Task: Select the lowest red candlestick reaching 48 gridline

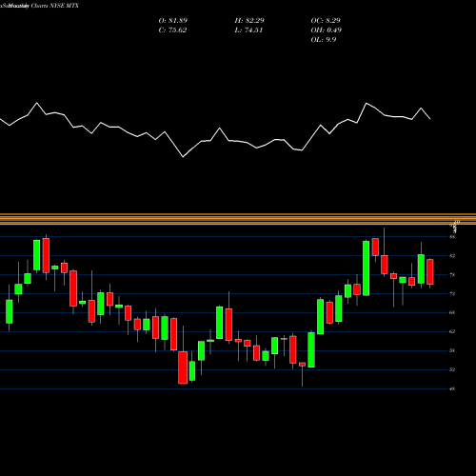Action: coord(183,367)
